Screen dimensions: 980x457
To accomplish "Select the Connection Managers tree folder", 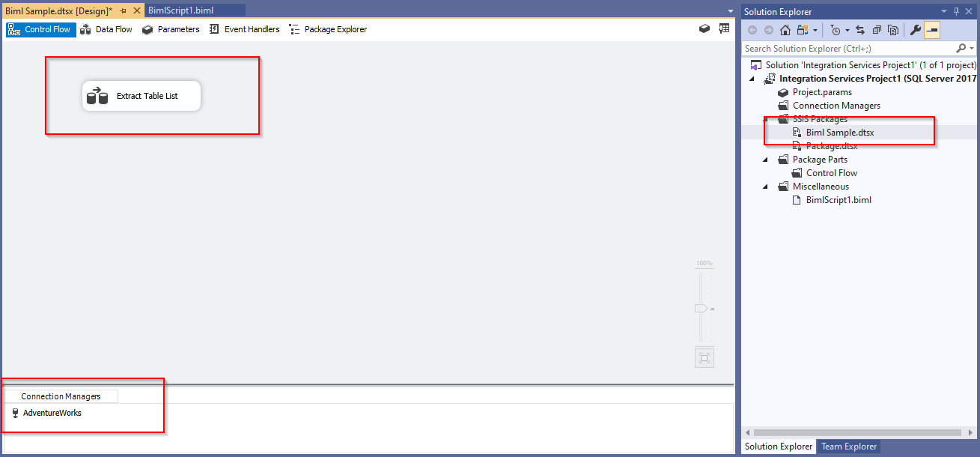I will click(836, 106).
